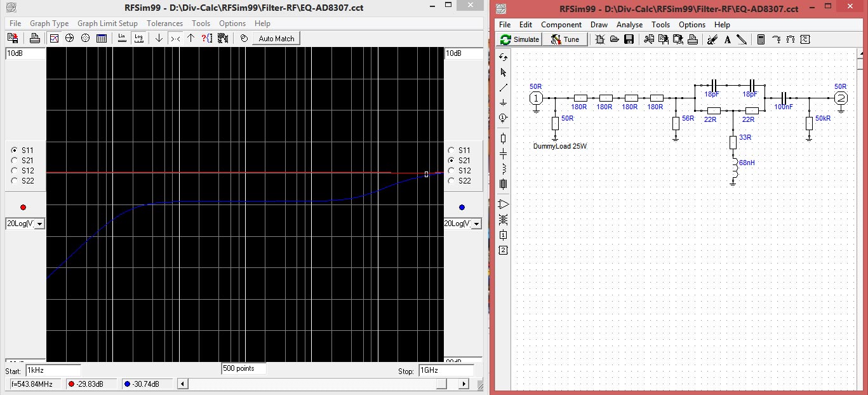Image resolution: width=868 pixels, height=395 pixels.
Task: Choose right S22 radio button
Action: [451, 181]
